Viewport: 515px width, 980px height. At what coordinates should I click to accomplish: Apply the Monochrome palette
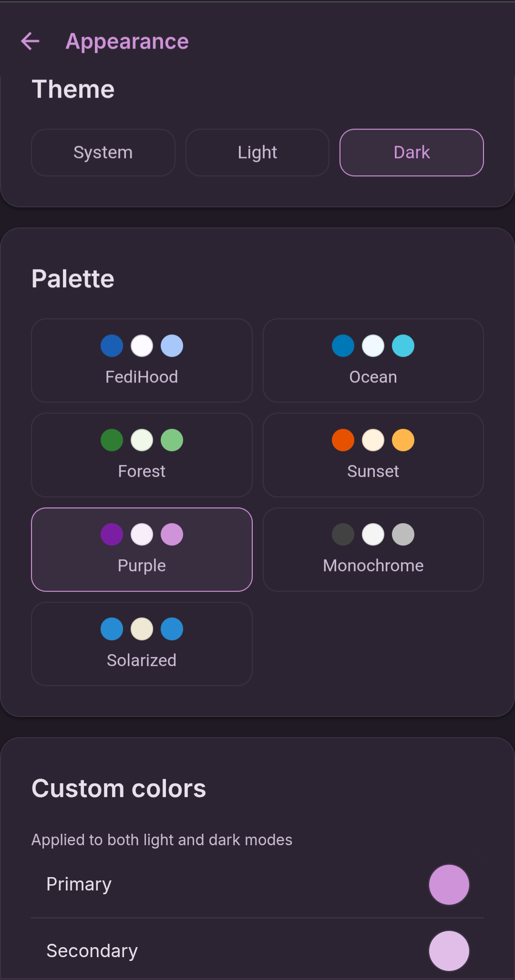click(x=373, y=549)
